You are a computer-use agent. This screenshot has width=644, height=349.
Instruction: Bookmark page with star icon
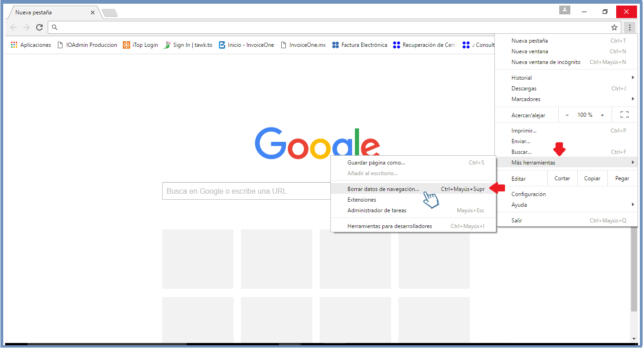614,27
